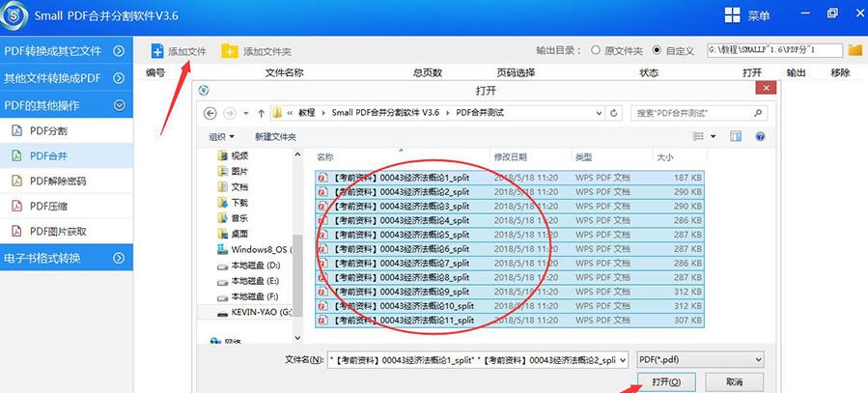Select 音乐 folder in navigation pane
Screen dimensions: 868x393
point(233,218)
